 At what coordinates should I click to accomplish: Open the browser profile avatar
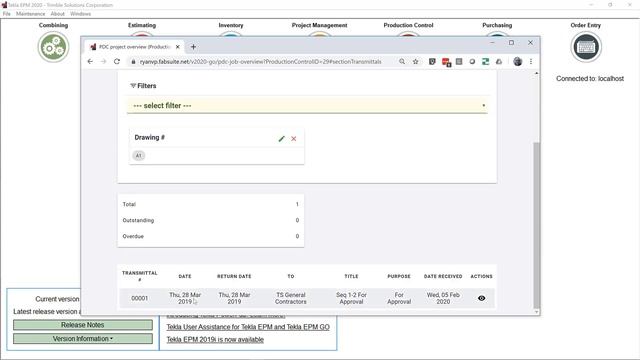point(518,62)
